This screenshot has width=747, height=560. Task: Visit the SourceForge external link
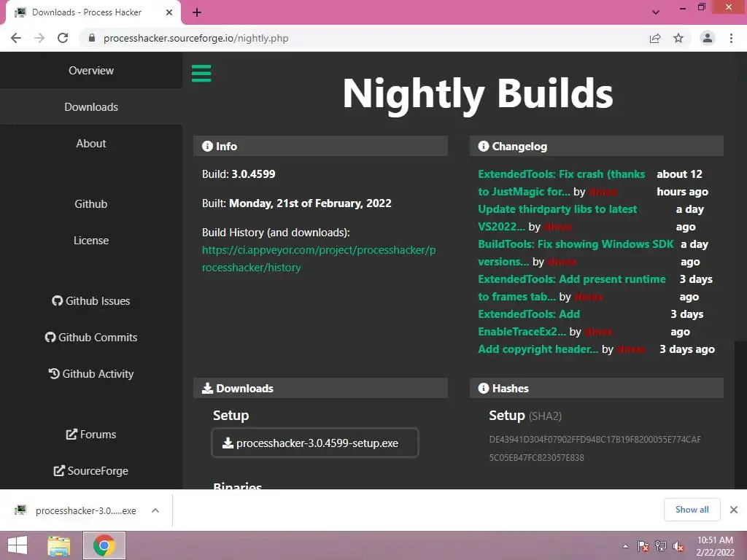91,471
